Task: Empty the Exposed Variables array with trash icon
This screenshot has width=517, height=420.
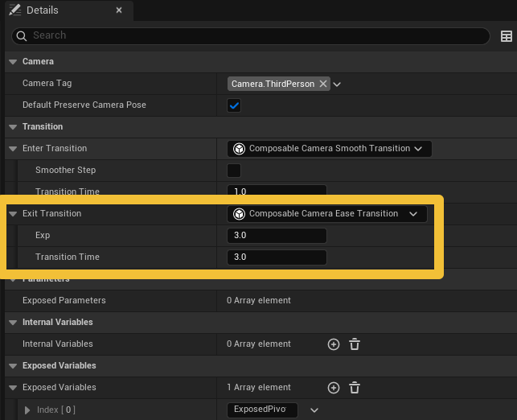Action: [x=355, y=388]
